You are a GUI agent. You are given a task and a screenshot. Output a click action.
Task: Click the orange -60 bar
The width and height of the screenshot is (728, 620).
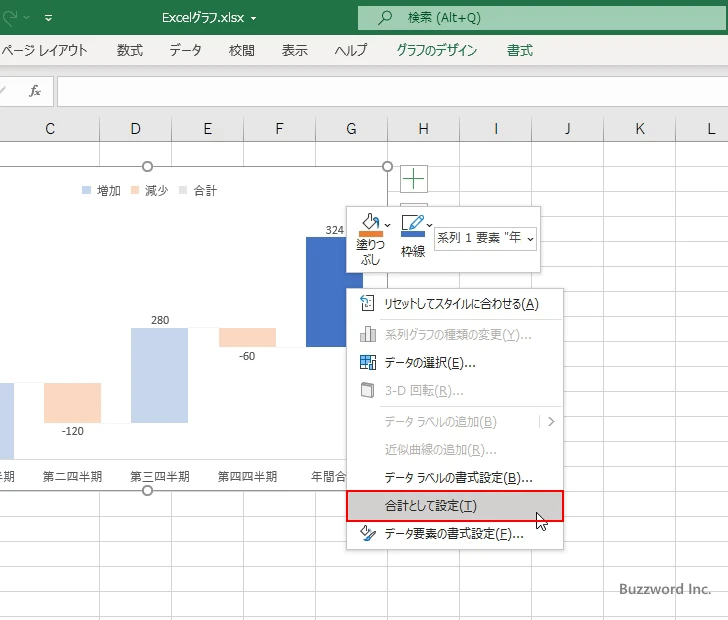click(x=247, y=337)
